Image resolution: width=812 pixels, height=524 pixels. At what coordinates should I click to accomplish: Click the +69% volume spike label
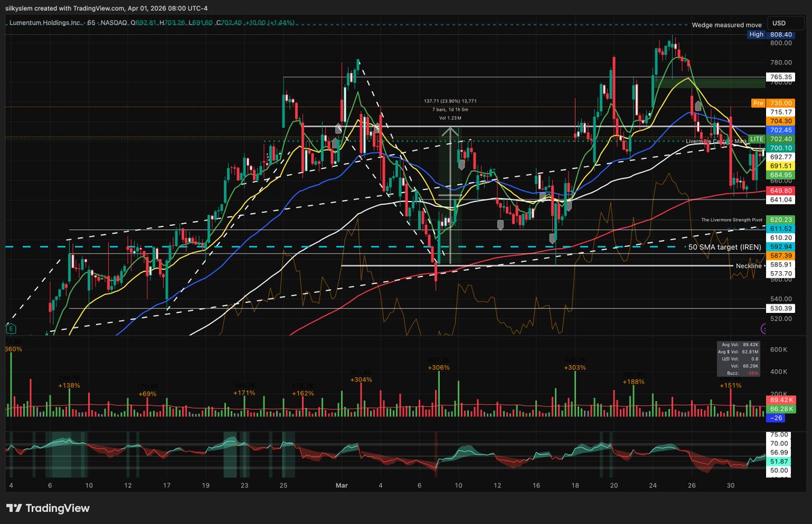tap(148, 393)
